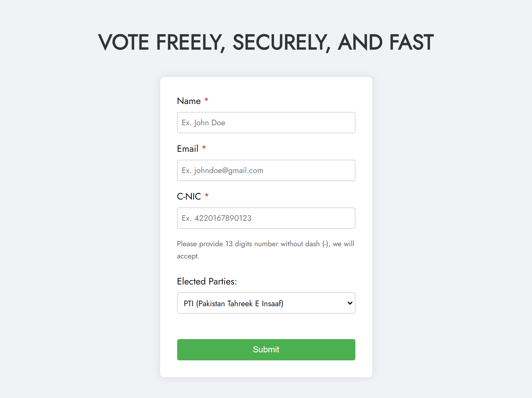The image size is (532, 398).
Task: Click empty white space below Submit button
Action: [x=266, y=369]
